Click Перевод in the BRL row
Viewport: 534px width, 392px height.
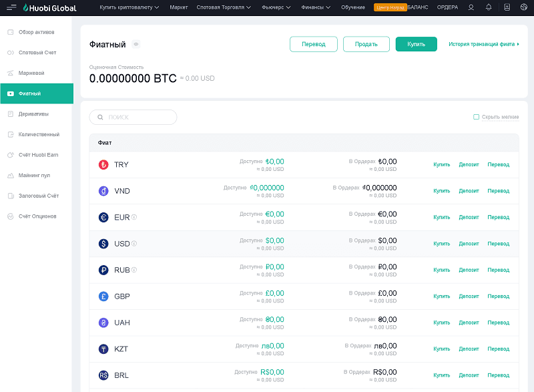(498, 375)
